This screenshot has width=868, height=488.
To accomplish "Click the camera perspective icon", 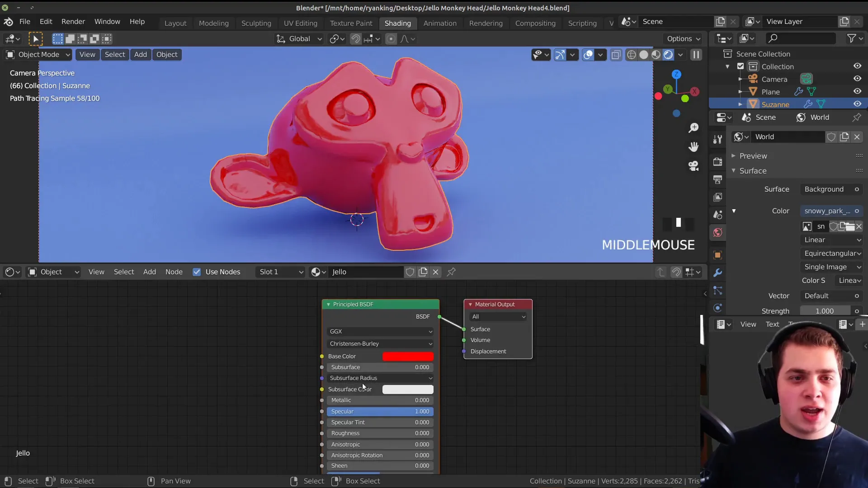I will point(693,166).
